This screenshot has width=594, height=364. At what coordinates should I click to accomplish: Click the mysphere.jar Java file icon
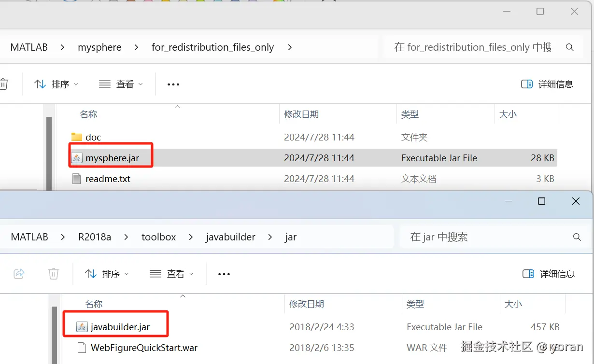(77, 158)
